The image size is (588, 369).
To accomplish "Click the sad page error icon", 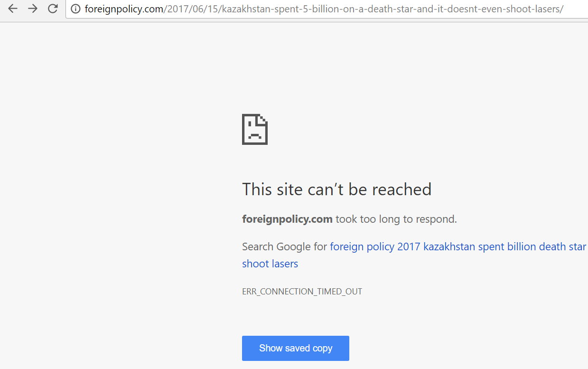I will (x=255, y=129).
